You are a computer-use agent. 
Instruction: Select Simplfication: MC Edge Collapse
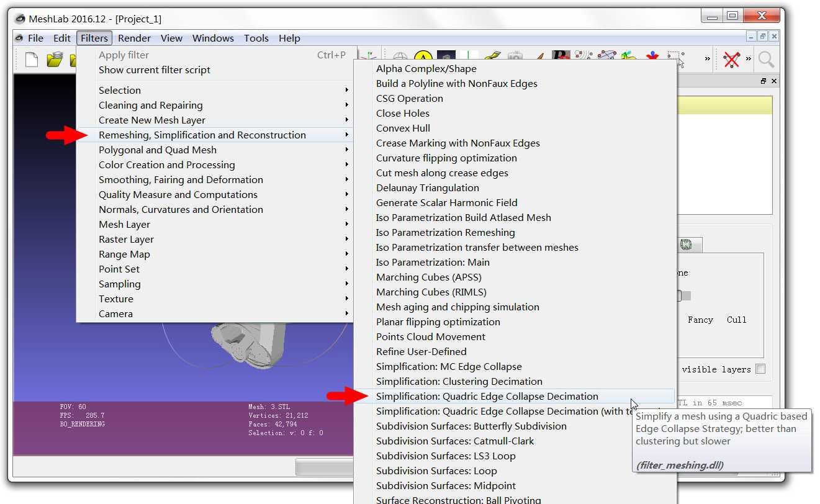[515, 366]
